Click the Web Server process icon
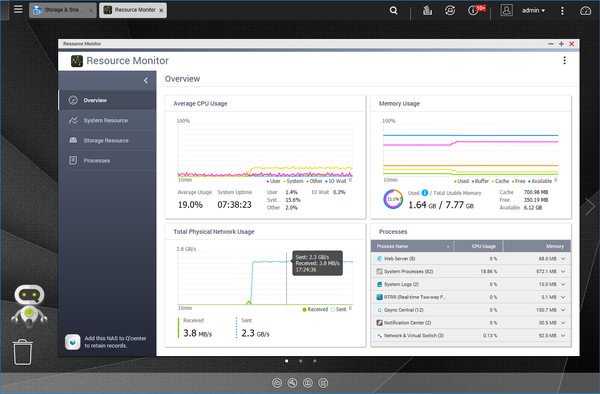This screenshot has height=394, width=600. click(379, 259)
